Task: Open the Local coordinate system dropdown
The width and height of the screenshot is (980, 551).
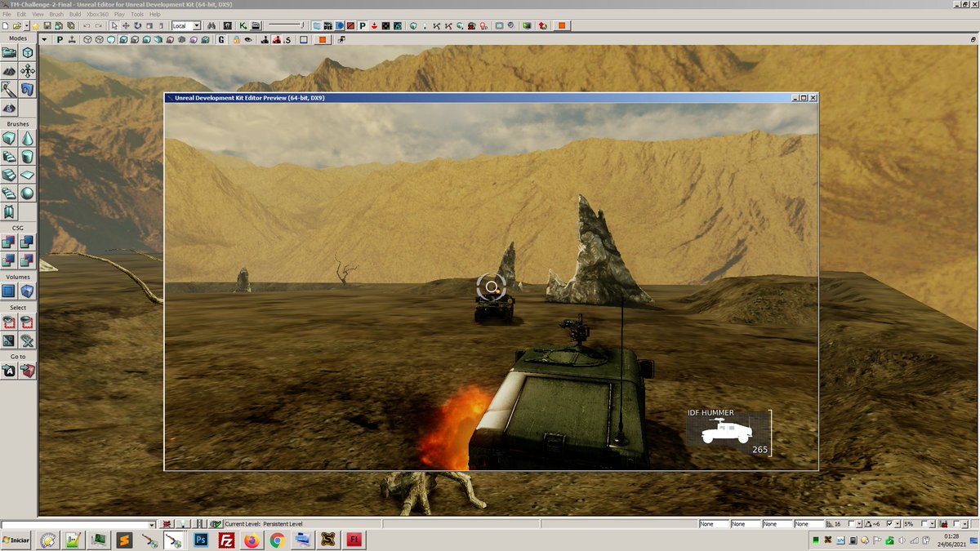Action: 197,26
